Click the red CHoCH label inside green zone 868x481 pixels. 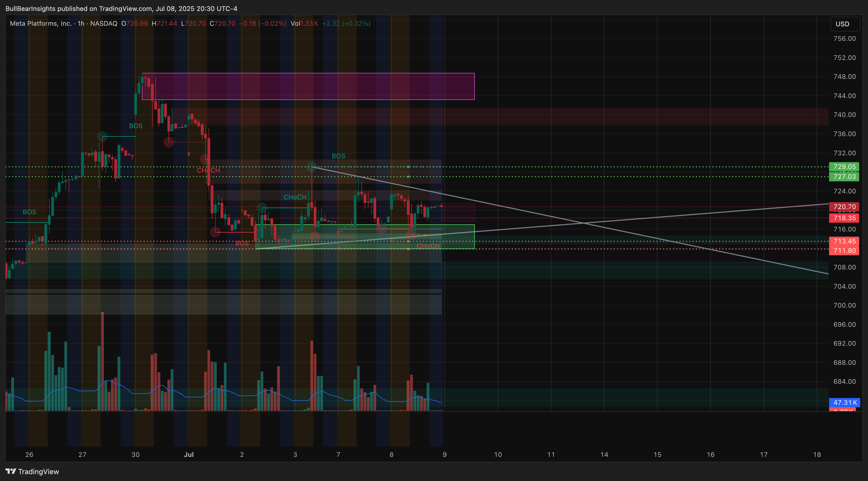[428, 246]
